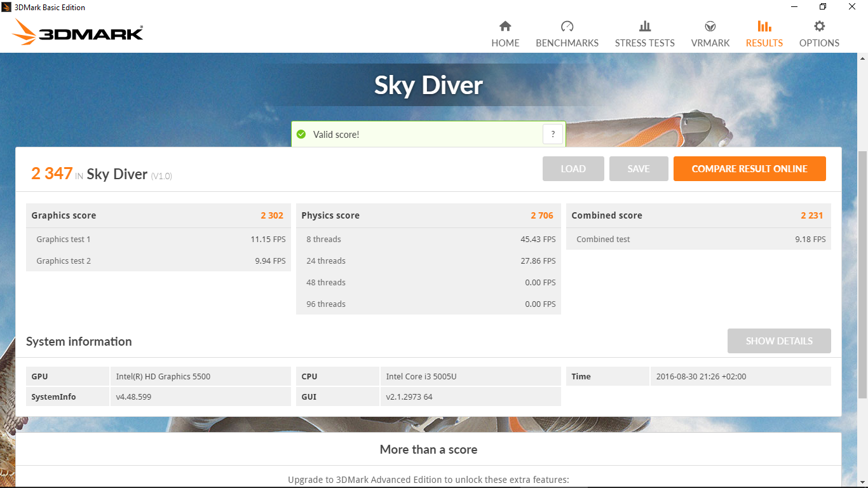Select the Graphics score header row

click(x=158, y=215)
